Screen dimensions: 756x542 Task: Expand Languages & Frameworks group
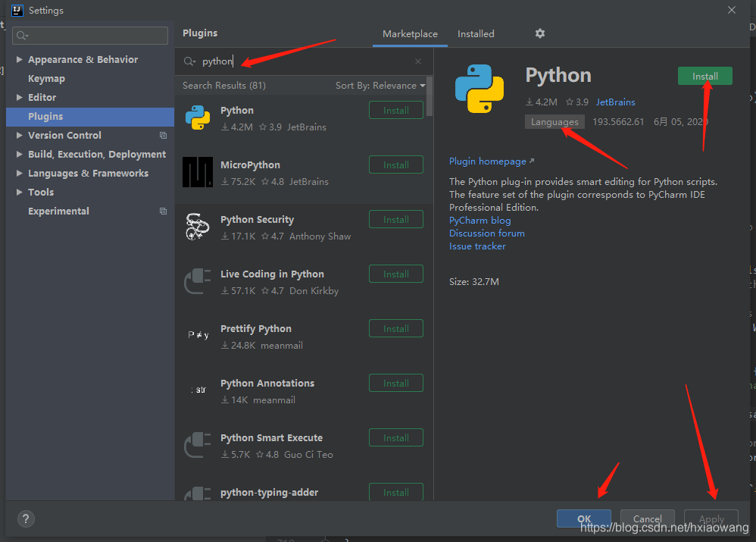(x=19, y=173)
